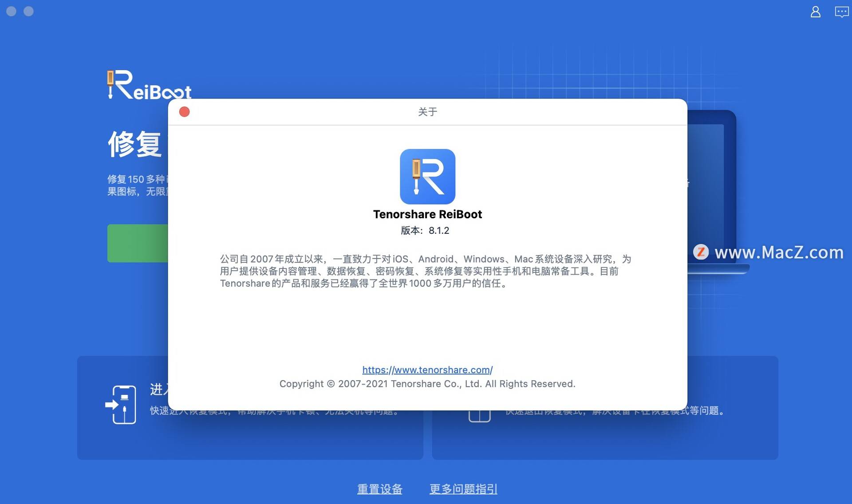Click the 版本: 8.1.2 version text
852x504 pixels.
pyautogui.click(x=425, y=230)
